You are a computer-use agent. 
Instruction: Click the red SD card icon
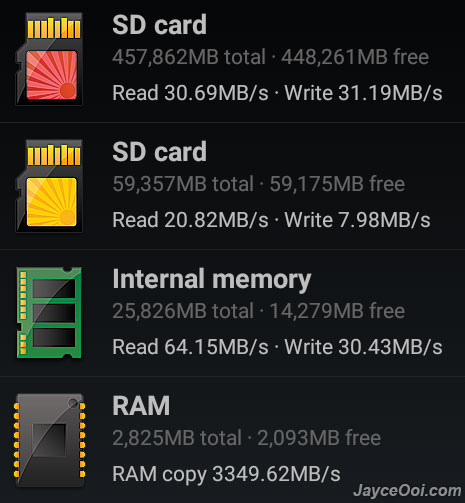(x=49, y=59)
